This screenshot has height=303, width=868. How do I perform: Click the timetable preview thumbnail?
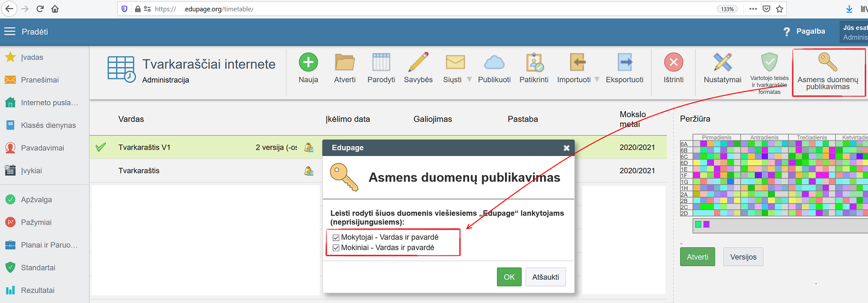click(x=774, y=175)
